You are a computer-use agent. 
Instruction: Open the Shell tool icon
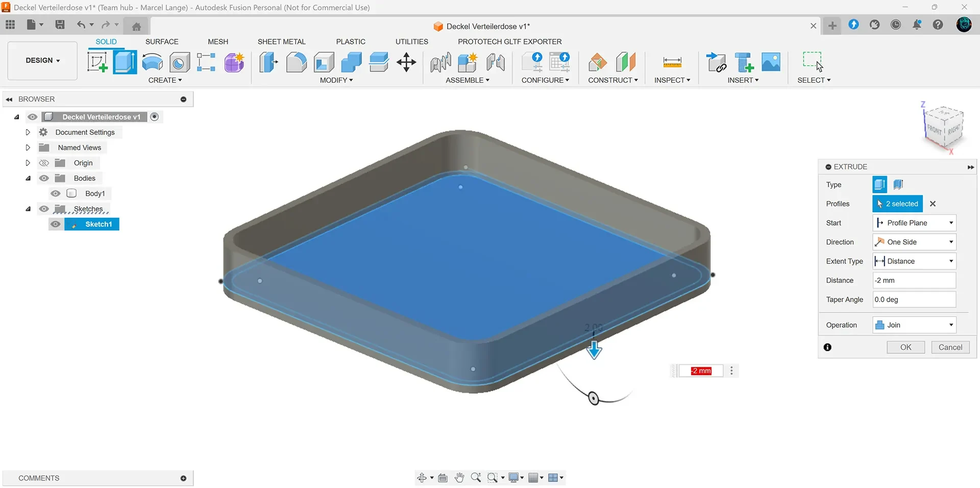pyautogui.click(x=324, y=62)
